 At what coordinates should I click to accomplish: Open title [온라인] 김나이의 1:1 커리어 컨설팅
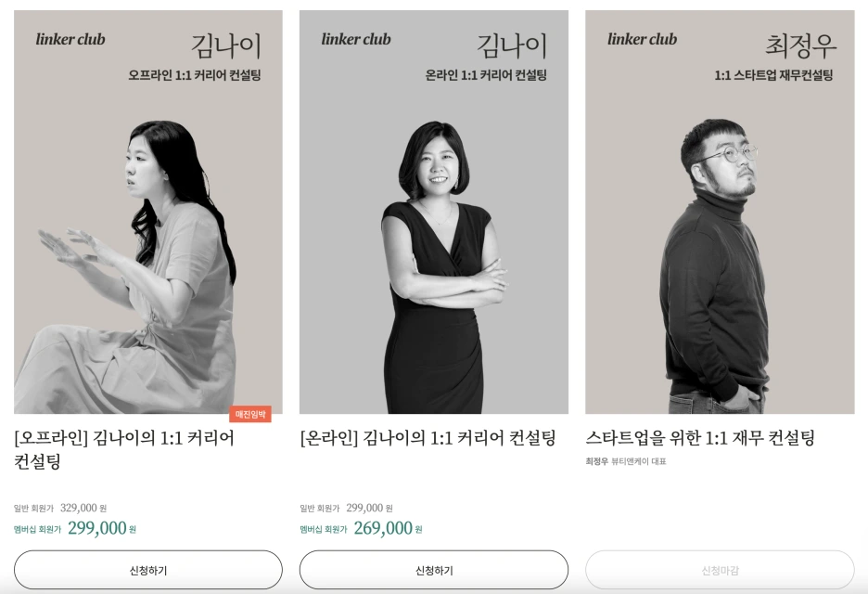click(428, 438)
